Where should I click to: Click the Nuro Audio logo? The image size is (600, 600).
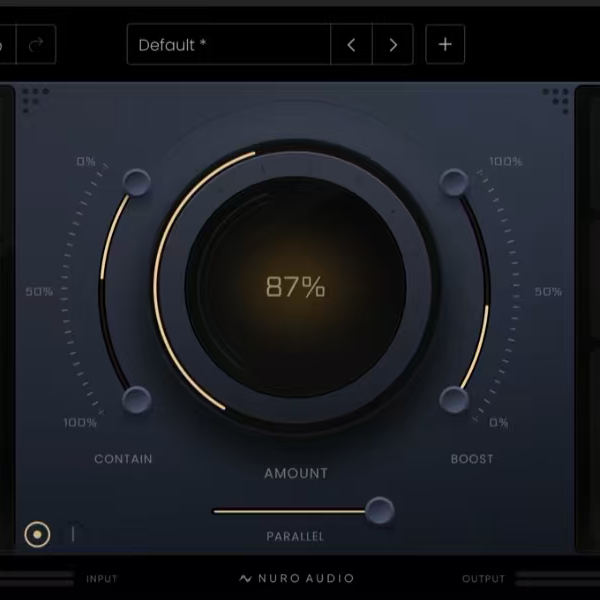pyautogui.click(x=297, y=578)
